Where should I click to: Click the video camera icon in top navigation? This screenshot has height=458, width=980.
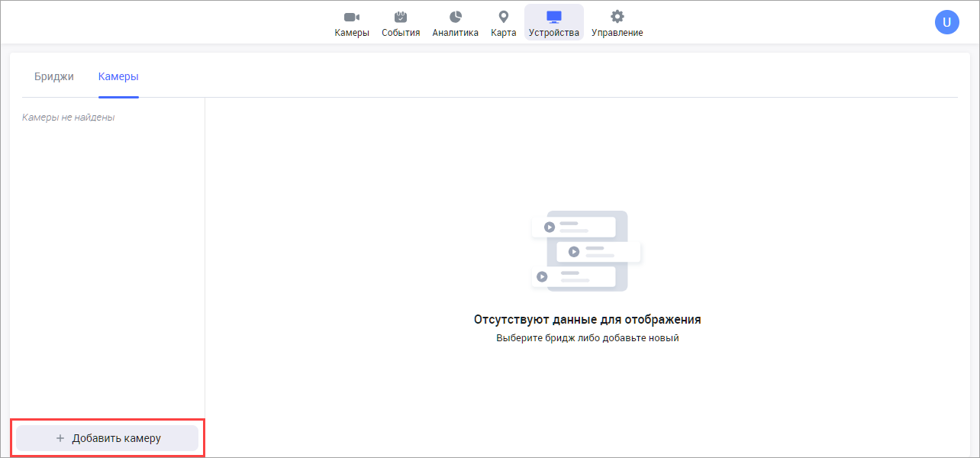coord(351,17)
